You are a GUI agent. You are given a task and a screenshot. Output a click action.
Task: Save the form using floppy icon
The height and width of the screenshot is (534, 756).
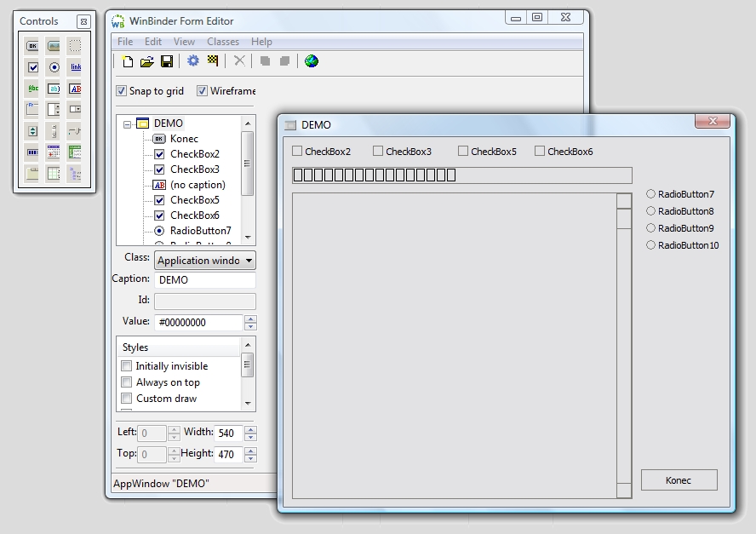(167, 61)
